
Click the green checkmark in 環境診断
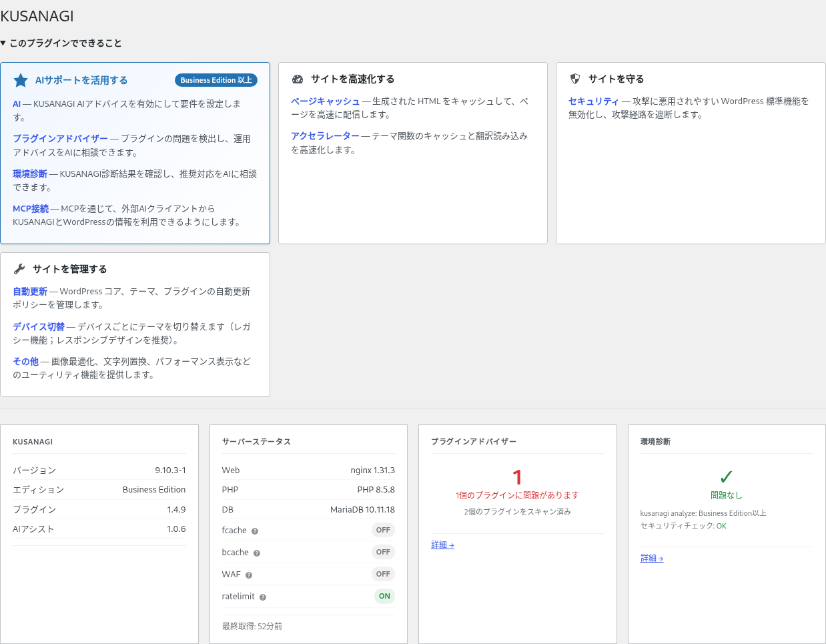[x=727, y=476]
